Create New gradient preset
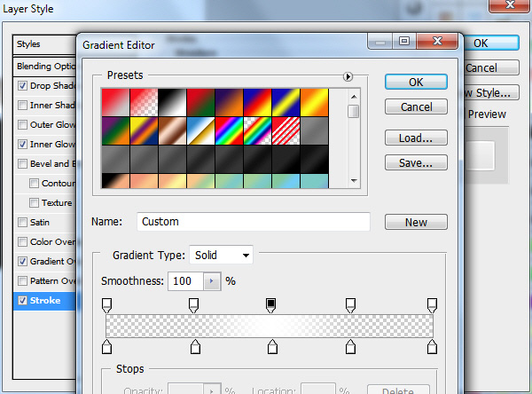 pyautogui.click(x=416, y=222)
